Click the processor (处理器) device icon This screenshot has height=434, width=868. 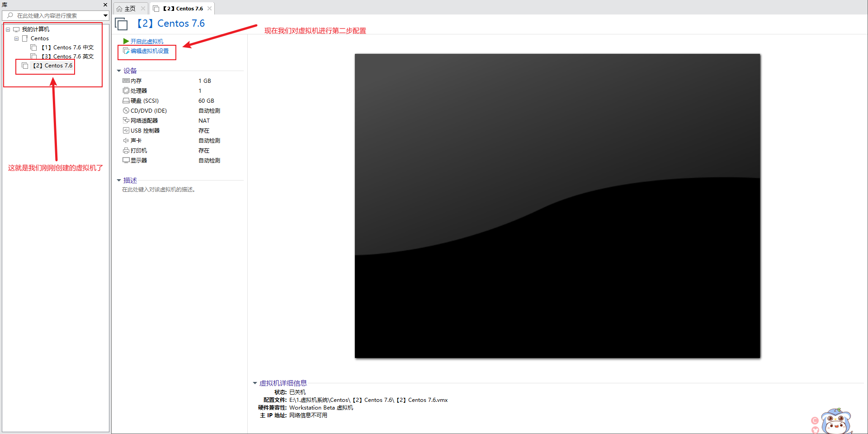(x=126, y=91)
